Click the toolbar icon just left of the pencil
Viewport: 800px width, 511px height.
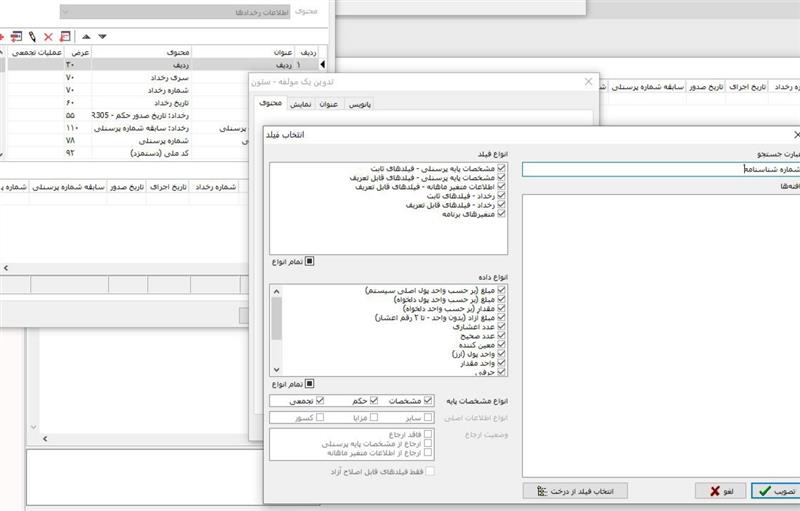(x=16, y=37)
